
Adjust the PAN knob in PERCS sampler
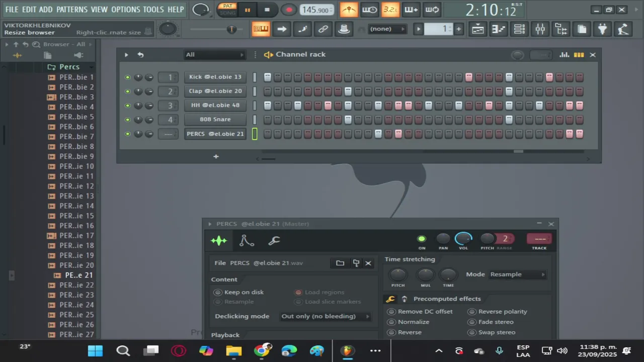click(443, 239)
